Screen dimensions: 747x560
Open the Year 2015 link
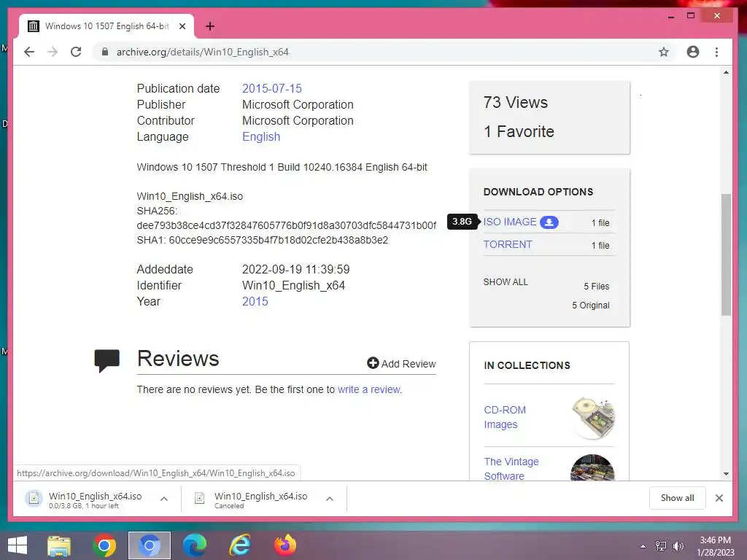pyautogui.click(x=255, y=301)
